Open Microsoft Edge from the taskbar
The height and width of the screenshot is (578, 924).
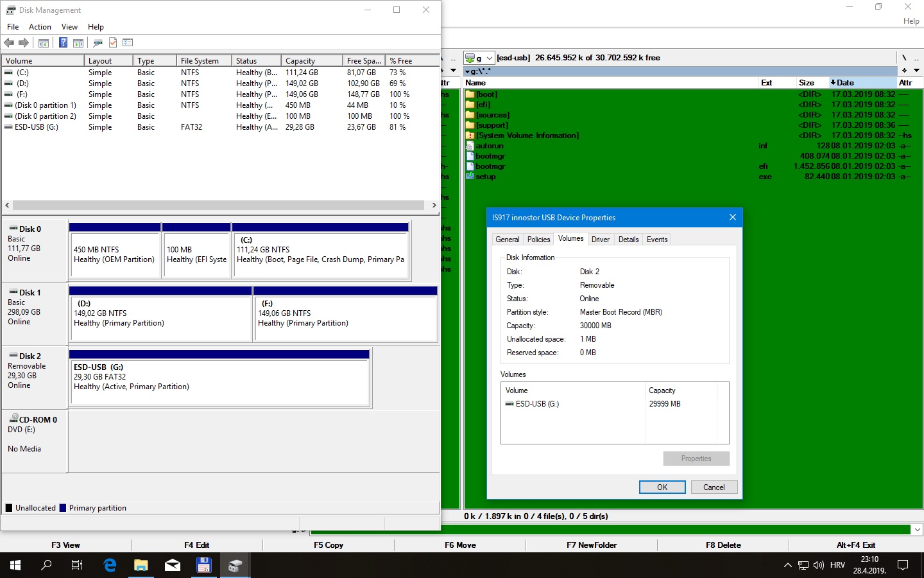pyautogui.click(x=110, y=565)
